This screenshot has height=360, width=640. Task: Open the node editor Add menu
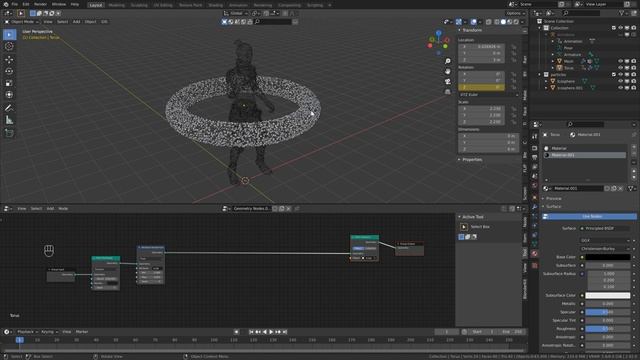click(x=50, y=209)
